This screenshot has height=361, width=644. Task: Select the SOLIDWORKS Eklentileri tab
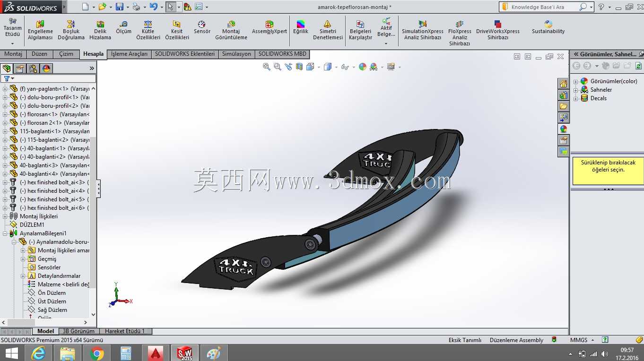click(x=185, y=54)
